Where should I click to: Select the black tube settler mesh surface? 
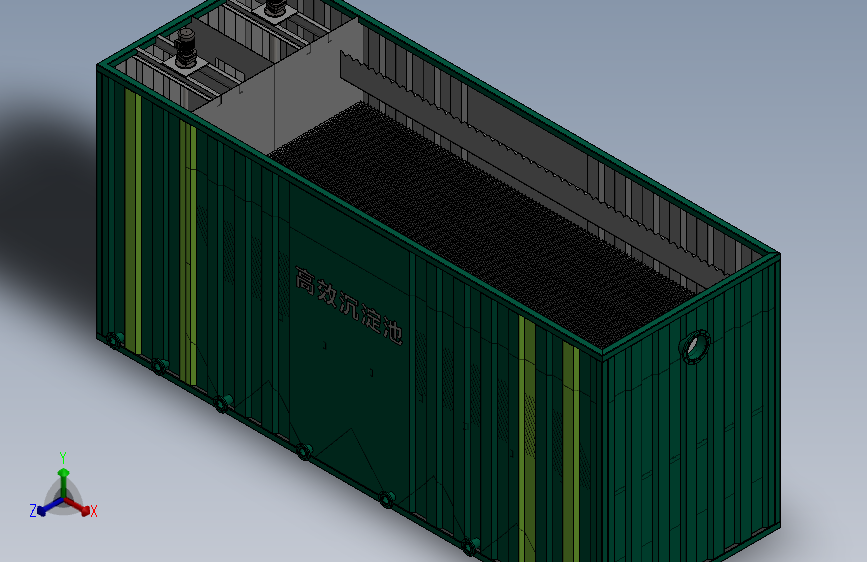click(481, 224)
